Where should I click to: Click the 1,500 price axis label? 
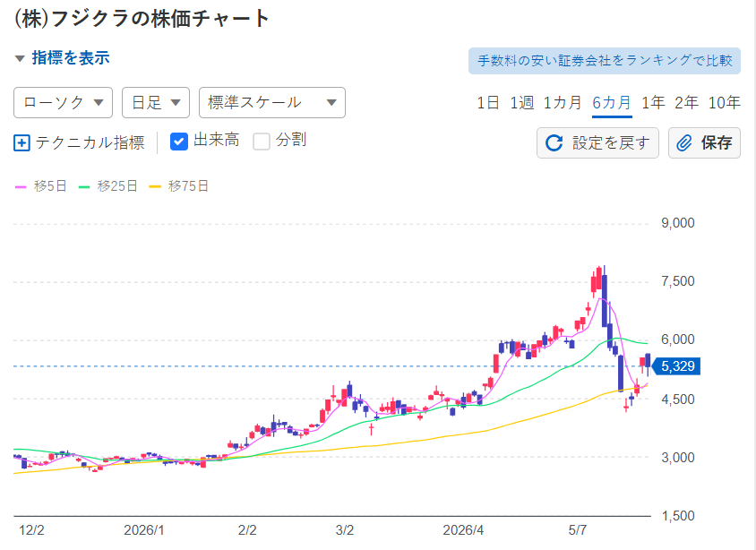678,516
